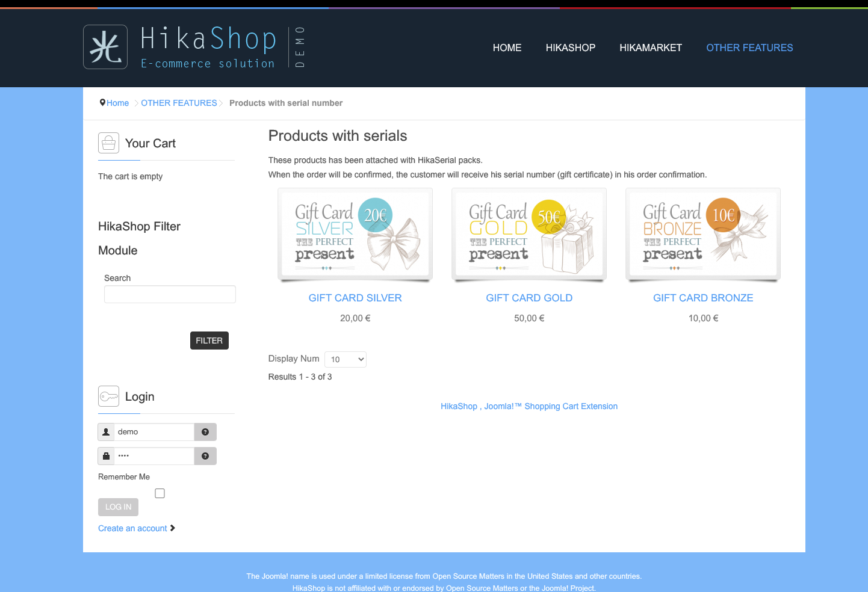Click the HikaShop logo icon
The image size is (868, 592).
pos(105,47)
